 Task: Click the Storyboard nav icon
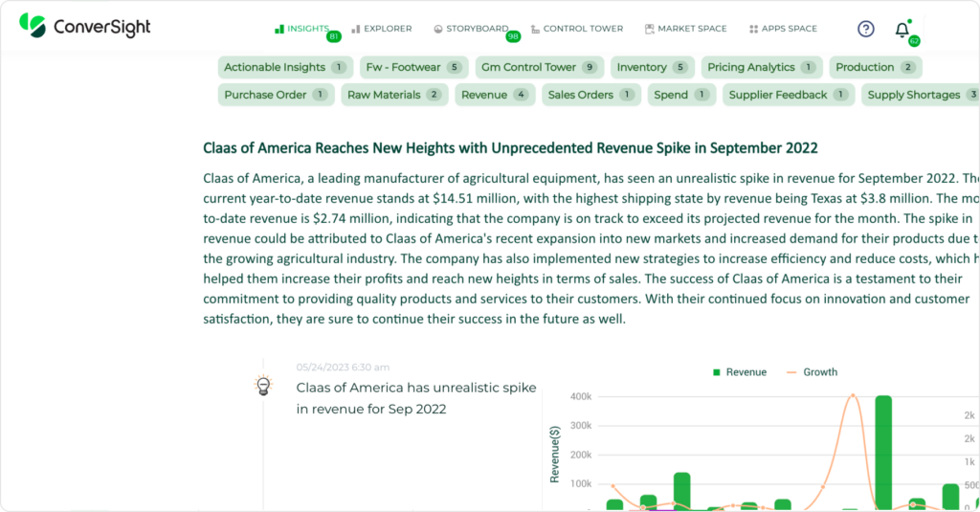click(x=438, y=29)
